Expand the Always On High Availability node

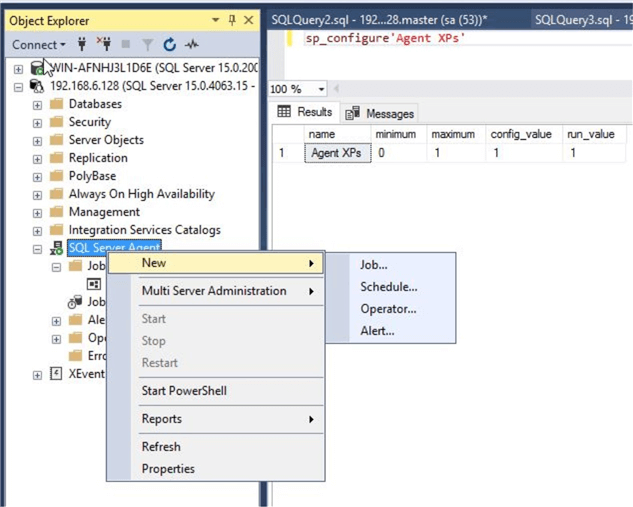tap(37, 195)
